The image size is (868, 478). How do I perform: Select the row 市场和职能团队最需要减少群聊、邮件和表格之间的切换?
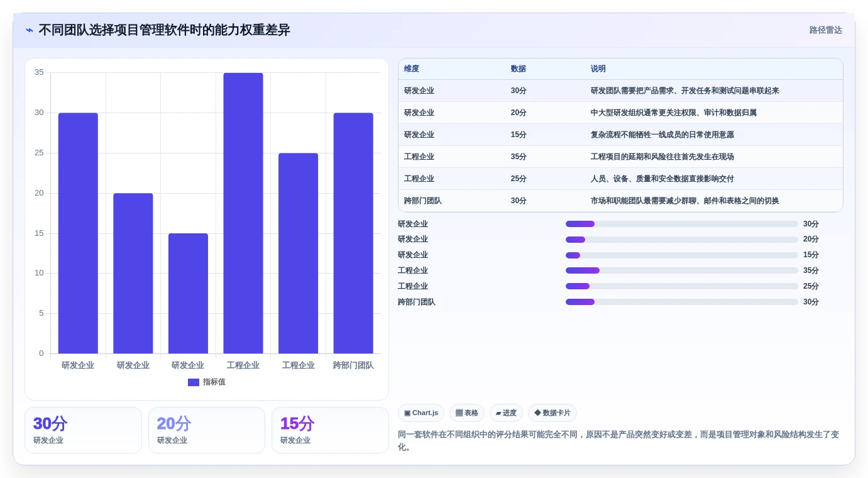tap(620, 201)
